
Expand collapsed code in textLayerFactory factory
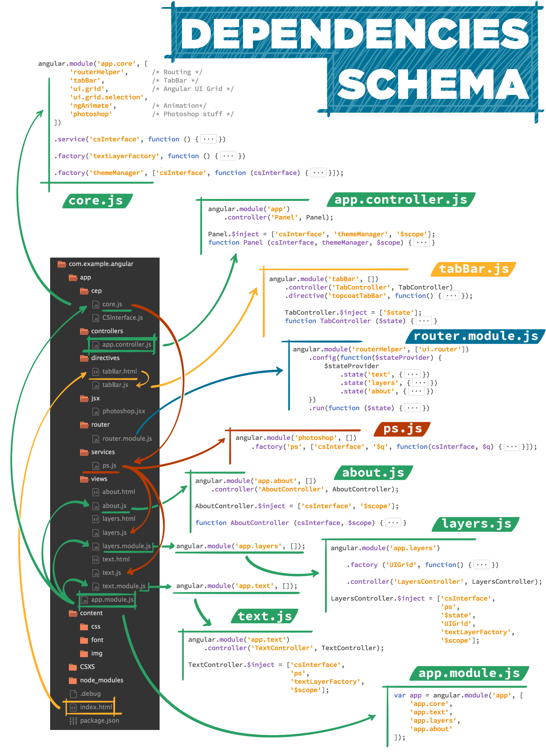228,156
